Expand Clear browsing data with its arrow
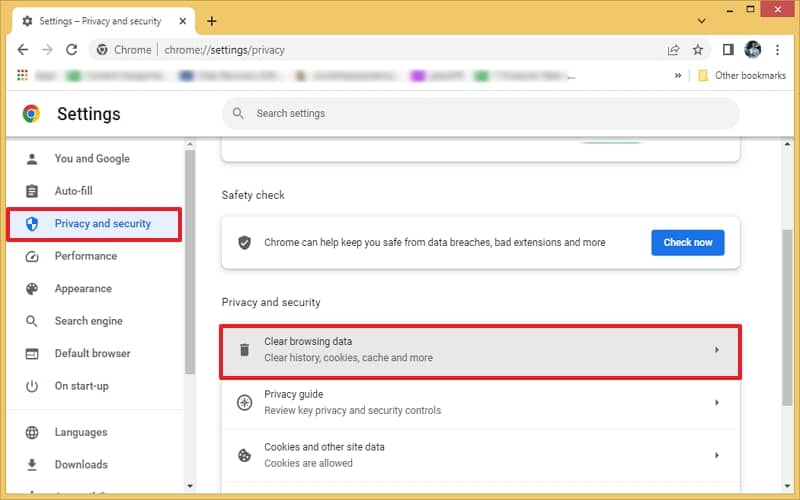Screen dimensions: 800x500 coord(716,350)
